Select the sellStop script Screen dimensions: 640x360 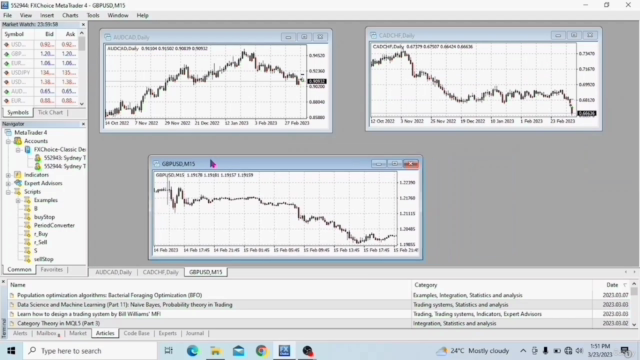pos(44,259)
